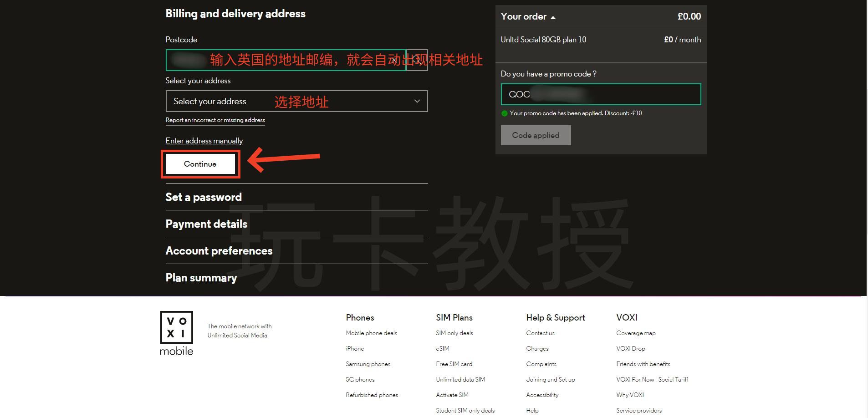Open the Coverage map footer link
Viewport: 868px width, 418px height.
click(x=636, y=333)
